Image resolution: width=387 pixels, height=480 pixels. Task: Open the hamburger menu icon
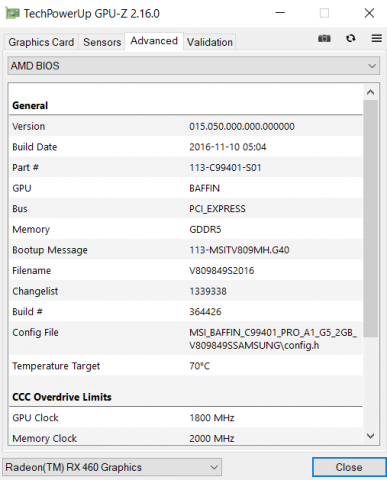tap(377, 38)
